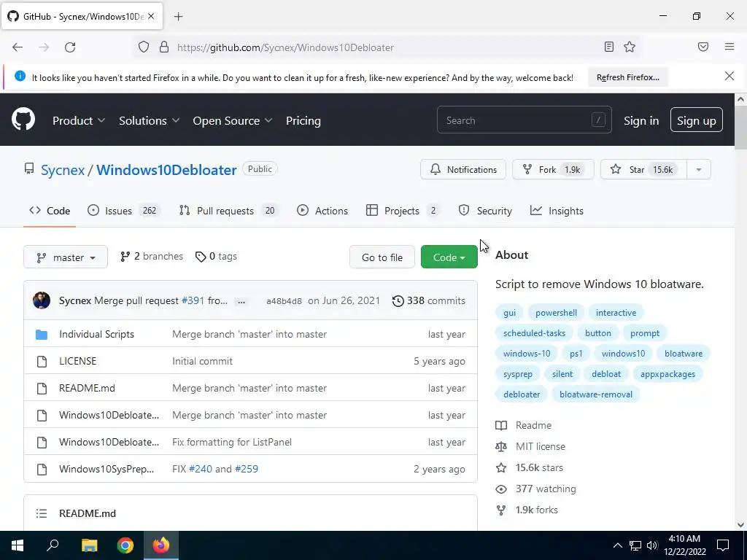This screenshot has height=560, width=747.
Task: Click the Sycnex avatar in commit row
Action: [42, 300]
